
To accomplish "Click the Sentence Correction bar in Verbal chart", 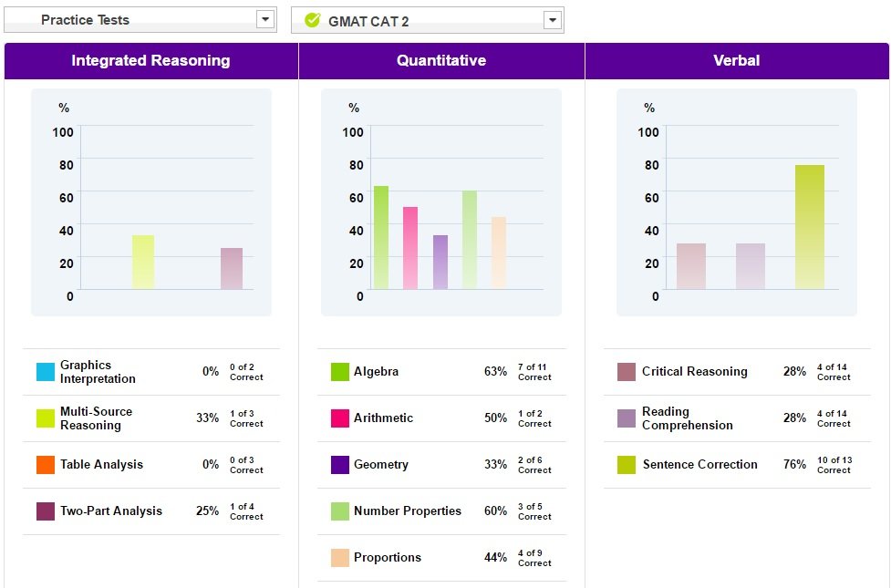I will [x=810, y=227].
